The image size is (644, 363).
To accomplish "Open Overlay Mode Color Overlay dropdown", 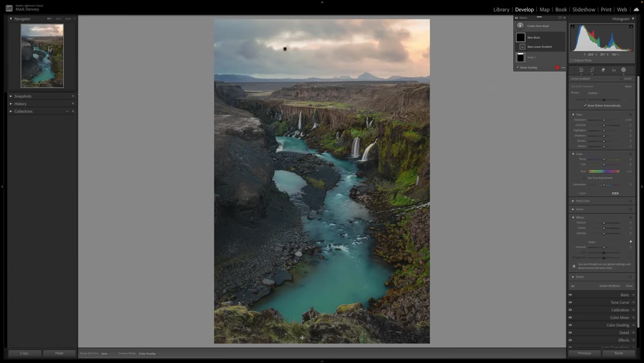I will [147, 353].
